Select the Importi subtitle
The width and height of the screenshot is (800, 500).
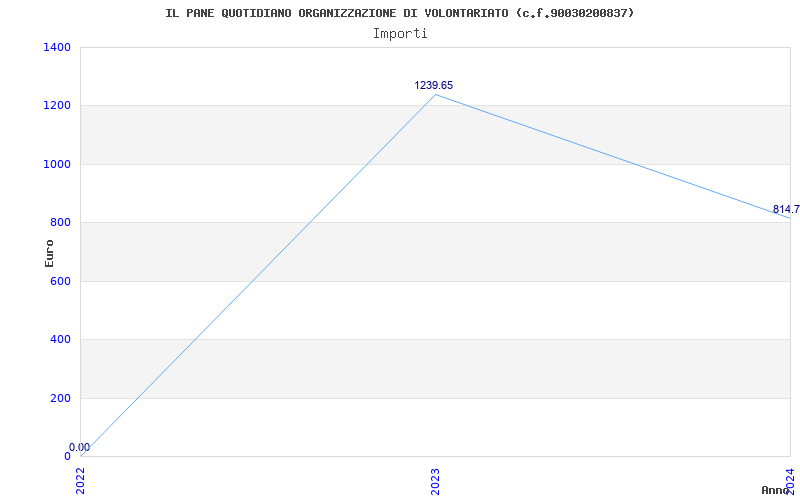[400, 34]
